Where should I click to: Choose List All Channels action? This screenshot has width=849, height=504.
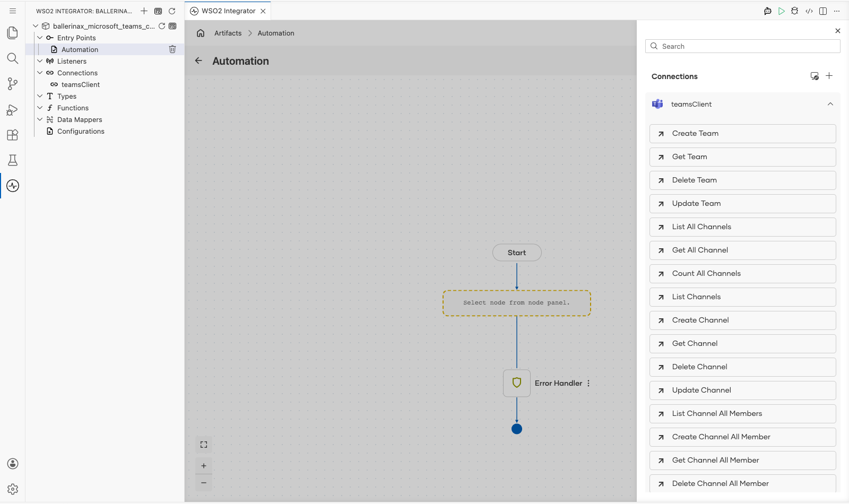point(742,227)
